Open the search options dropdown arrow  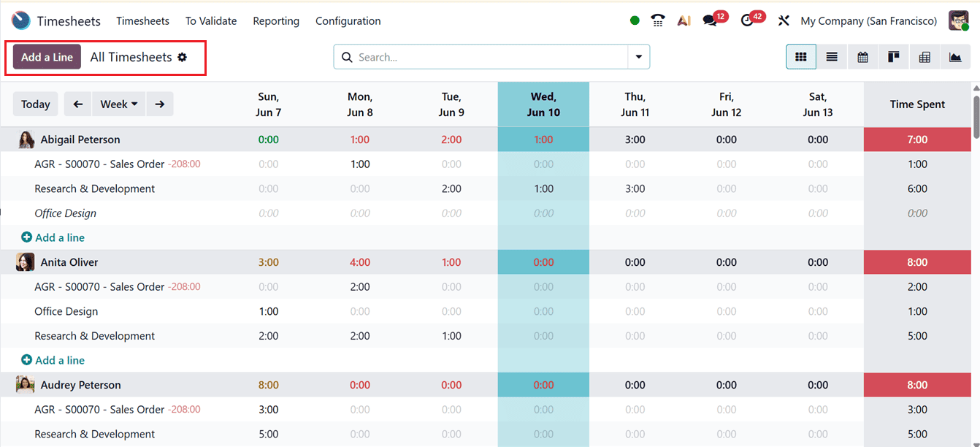pyautogui.click(x=639, y=57)
